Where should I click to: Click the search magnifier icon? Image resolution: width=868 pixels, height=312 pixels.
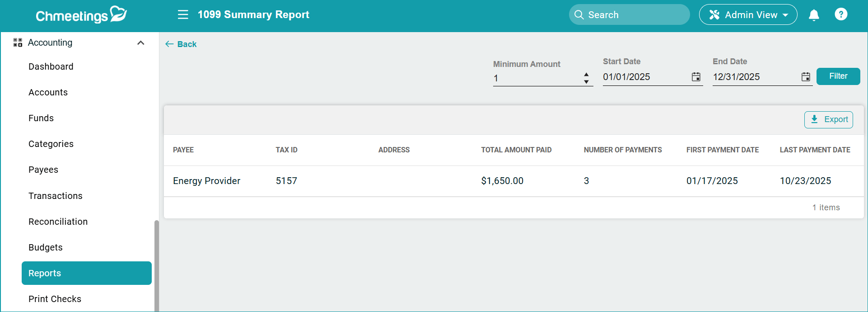tap(579, 15)
